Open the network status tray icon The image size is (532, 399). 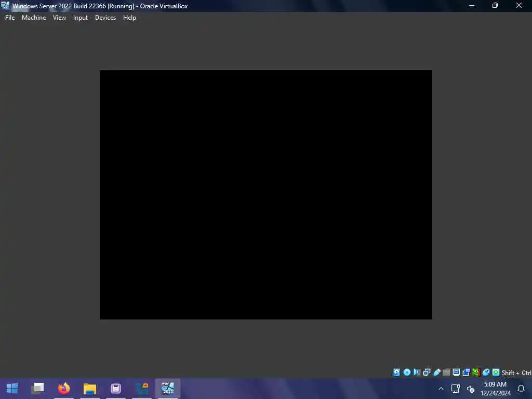coord(455,389)
